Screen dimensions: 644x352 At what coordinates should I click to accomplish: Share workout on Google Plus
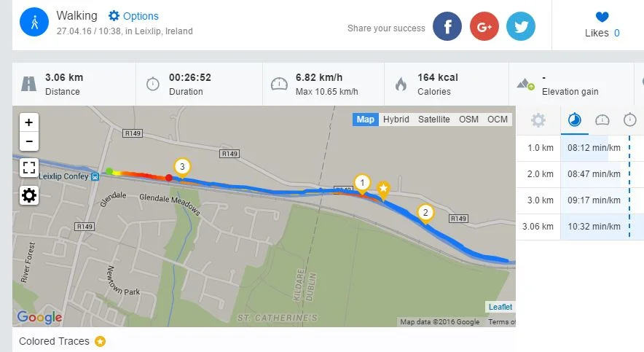(484, 26)
